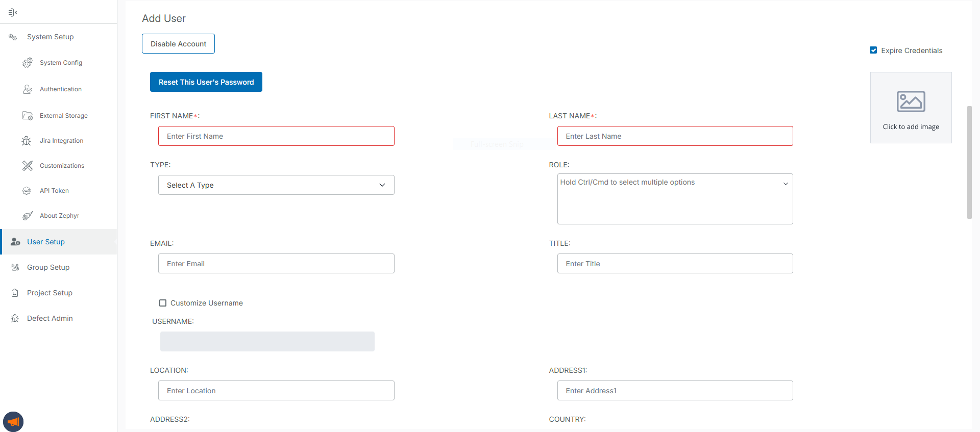Open the Select A Type dropdown
Screen dimensions: 980x432
click(x=276, y=185)
